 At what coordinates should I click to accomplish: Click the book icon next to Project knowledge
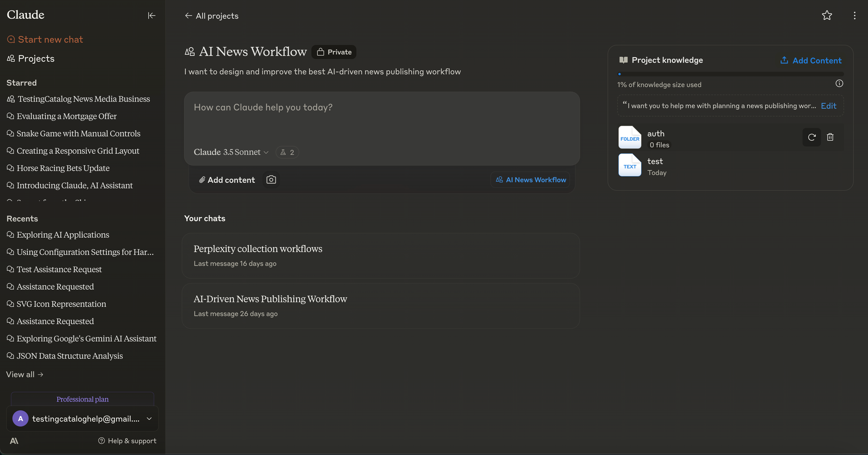pos(623,60)
